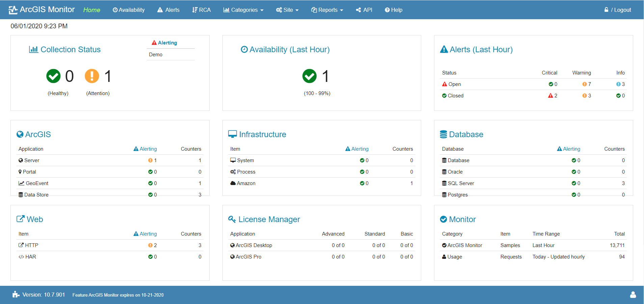
Task: Click the ArcGIS globe icon
Action: [x=20, y=134]
